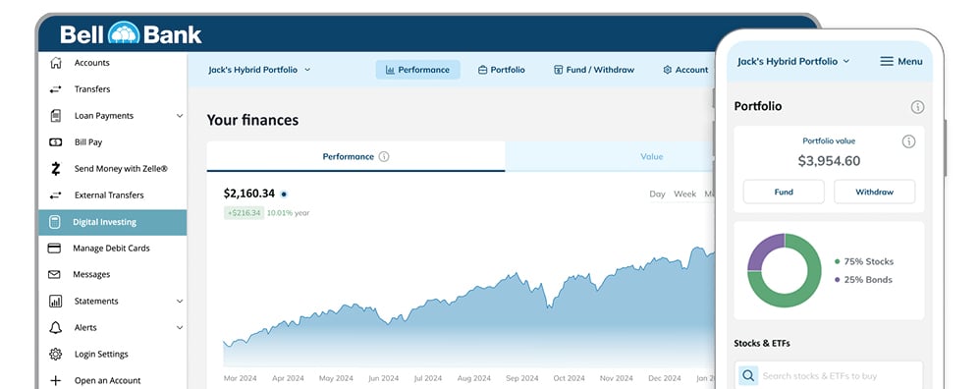Image resolution: width=980 pixels, height=389 pixels.
Task: Click the Your finances heading
Action: tap(252, 120)
